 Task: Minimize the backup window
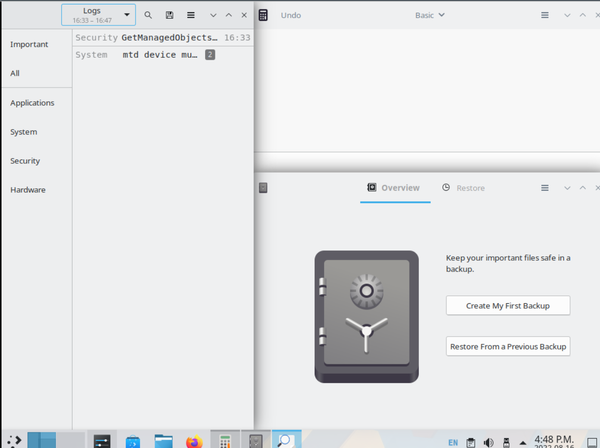point(567,188)
